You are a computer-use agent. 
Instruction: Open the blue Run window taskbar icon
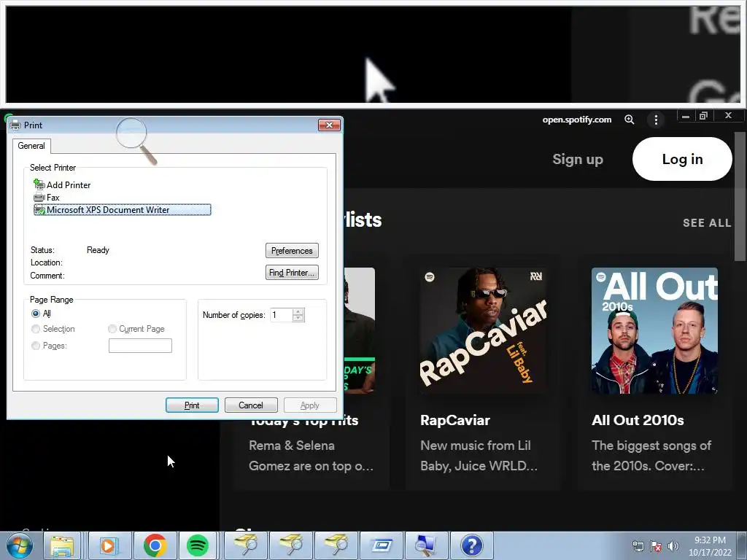[382, 545]
